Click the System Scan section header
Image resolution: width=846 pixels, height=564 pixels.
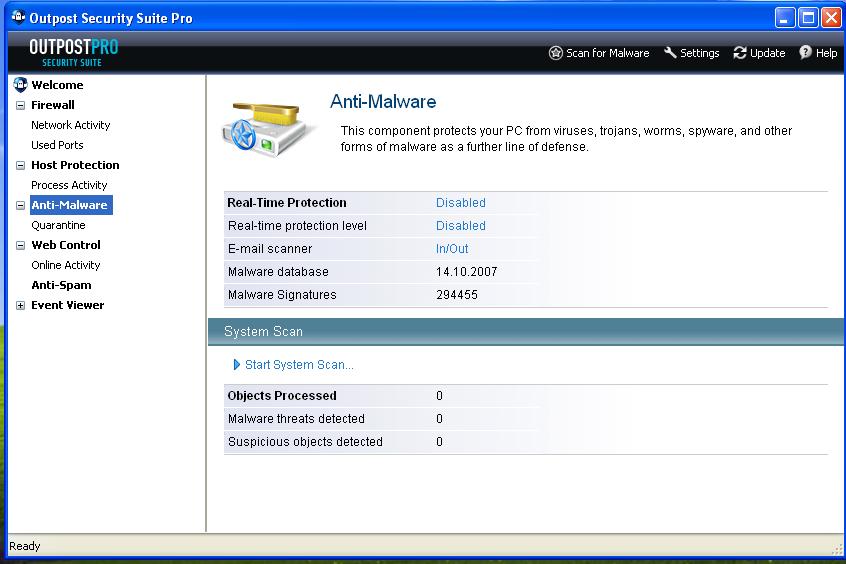click(527, 331)
